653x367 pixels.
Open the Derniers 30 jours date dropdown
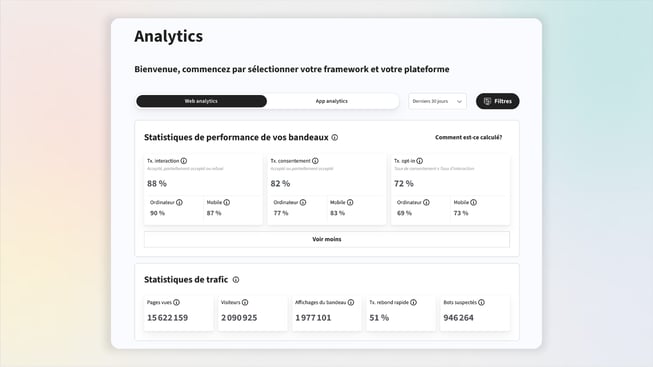(437, 101)
